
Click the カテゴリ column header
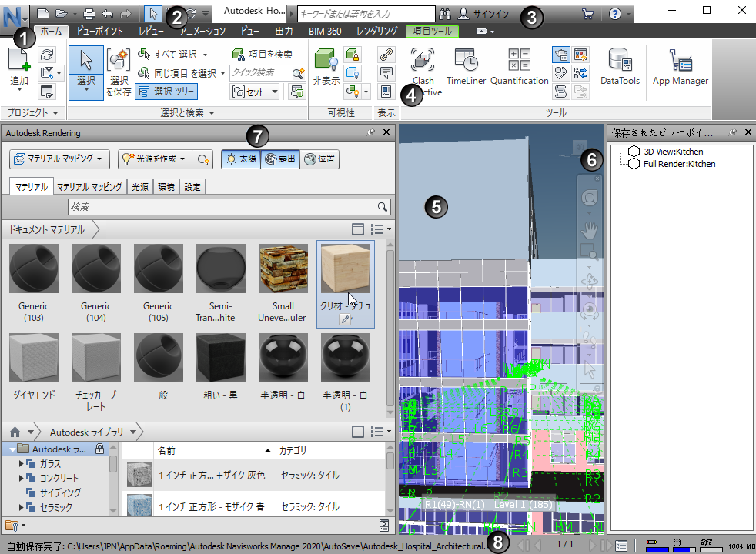tap(331, 450)
